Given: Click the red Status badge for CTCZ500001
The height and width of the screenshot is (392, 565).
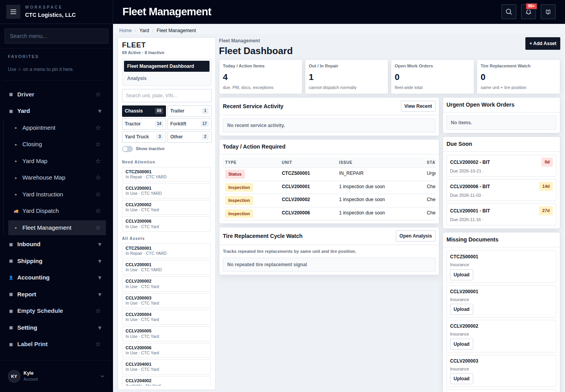Looking at the screenshot, I should tap(235, 174).
